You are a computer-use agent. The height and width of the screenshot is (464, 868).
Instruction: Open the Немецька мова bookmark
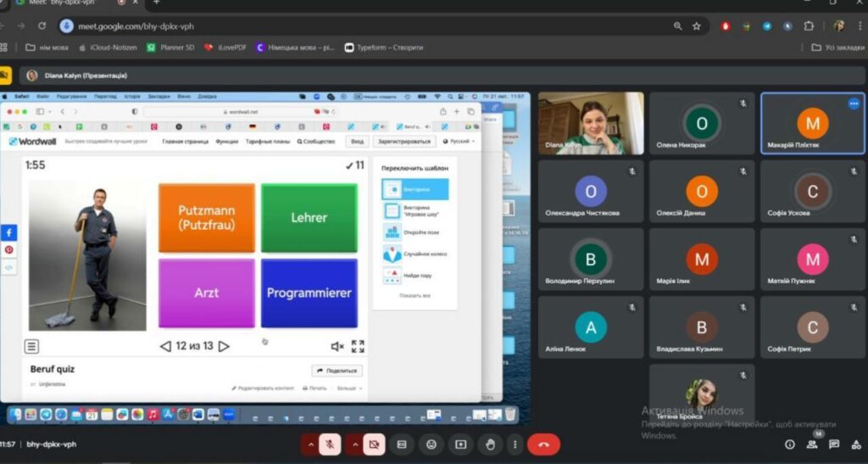click(x=296, y=48)
